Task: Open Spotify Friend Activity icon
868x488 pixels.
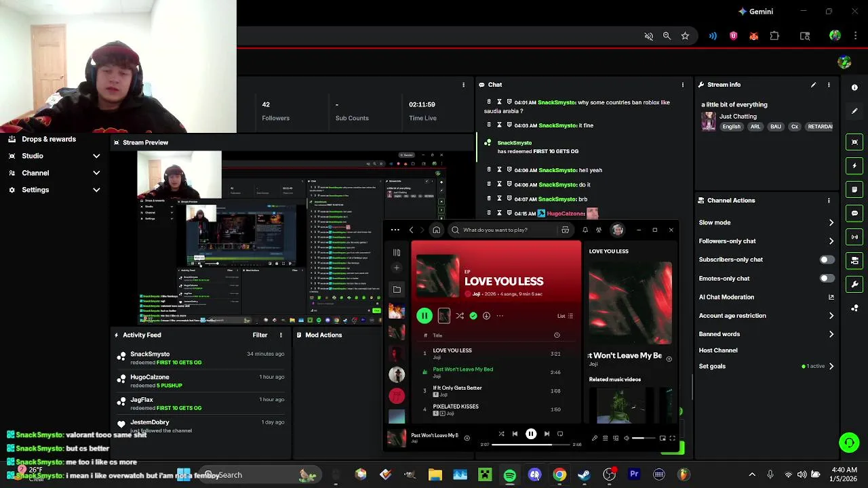Action: 599,230
